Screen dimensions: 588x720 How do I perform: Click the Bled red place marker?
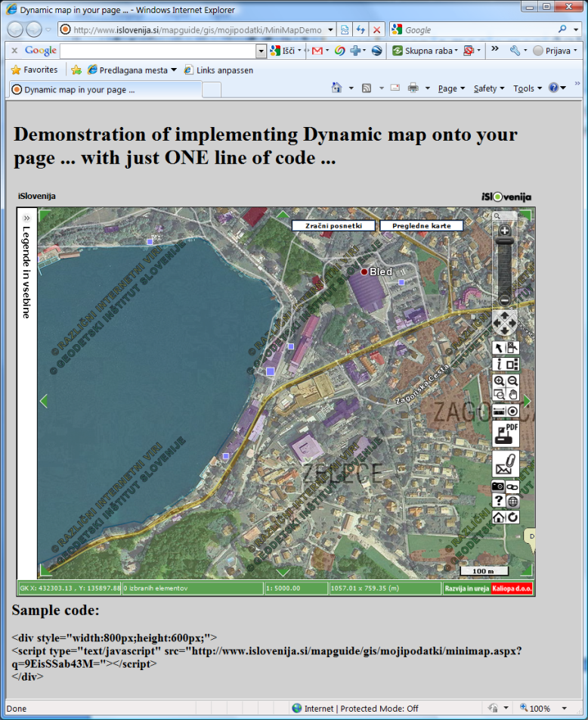click(x=364, y=272)
